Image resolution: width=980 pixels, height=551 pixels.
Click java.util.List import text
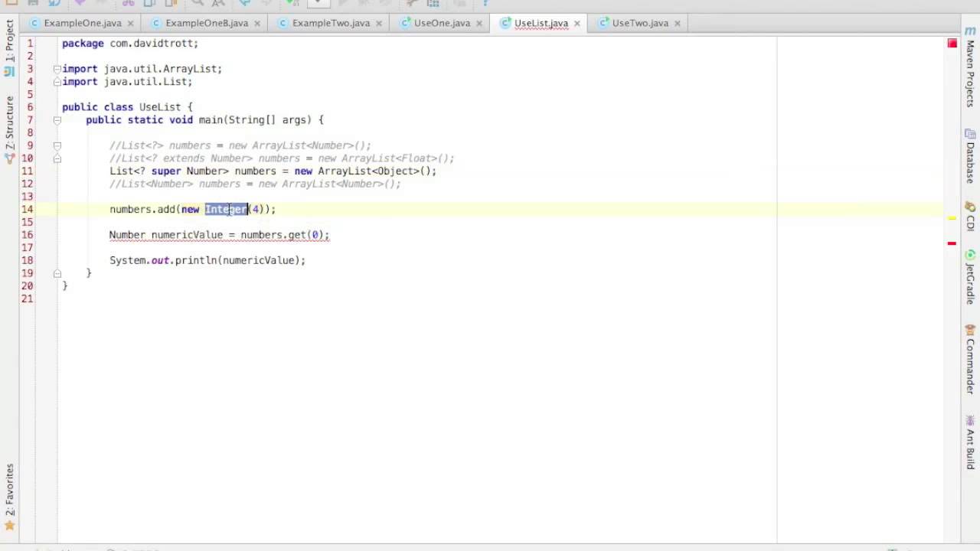click(145, 82)
